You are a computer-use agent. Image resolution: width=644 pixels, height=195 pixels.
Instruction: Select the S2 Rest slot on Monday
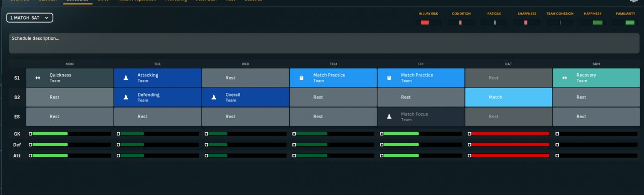(70, 97)
